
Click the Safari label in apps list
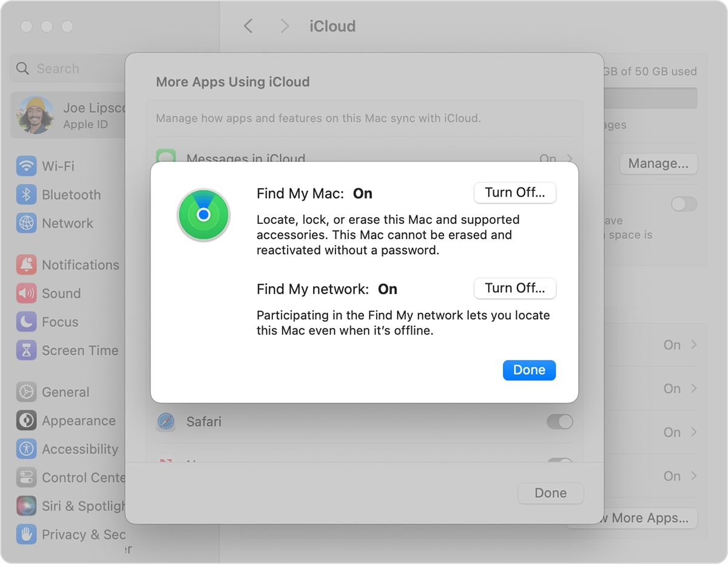pyautogui.click(x=204, y=421)
